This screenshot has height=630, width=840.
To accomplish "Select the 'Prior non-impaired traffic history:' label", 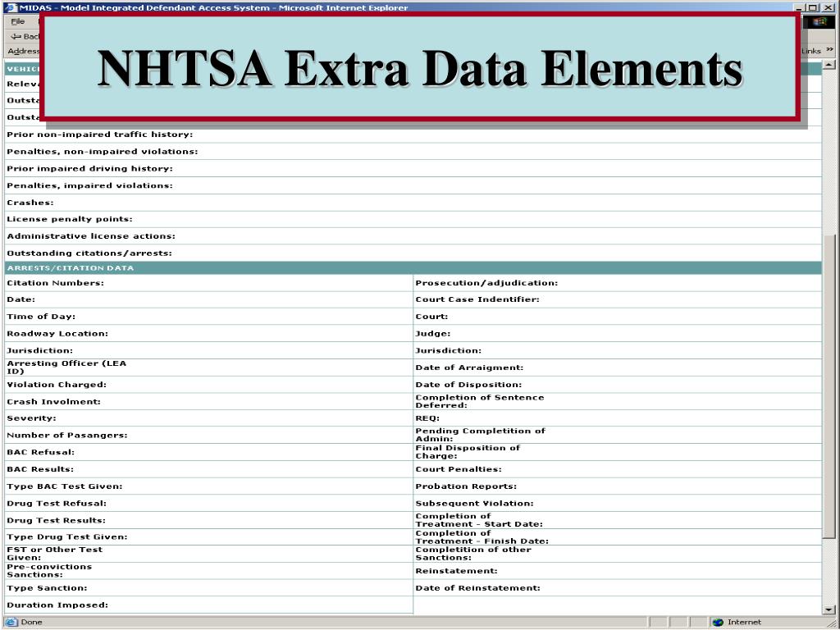I will 99,135.
